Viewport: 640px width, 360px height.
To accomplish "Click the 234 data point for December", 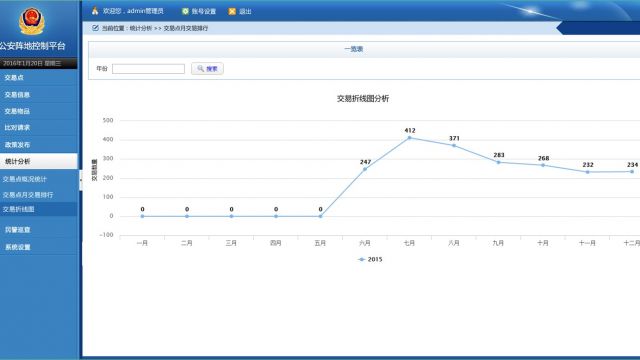I will pyautogui.click(x=632, y=171).
